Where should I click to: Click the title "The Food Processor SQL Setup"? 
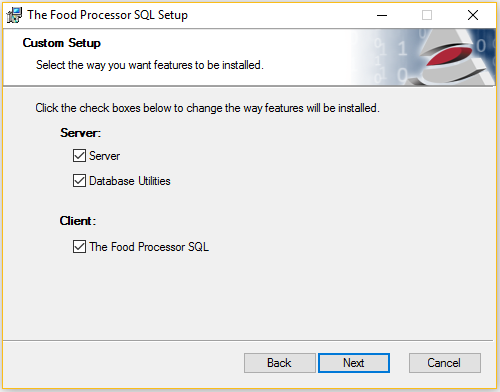pyautogui.click(x=107, y=15)
